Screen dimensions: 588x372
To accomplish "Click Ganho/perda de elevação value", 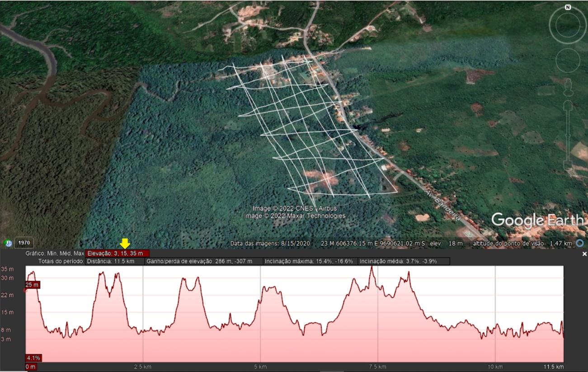I will pos(203,261).
